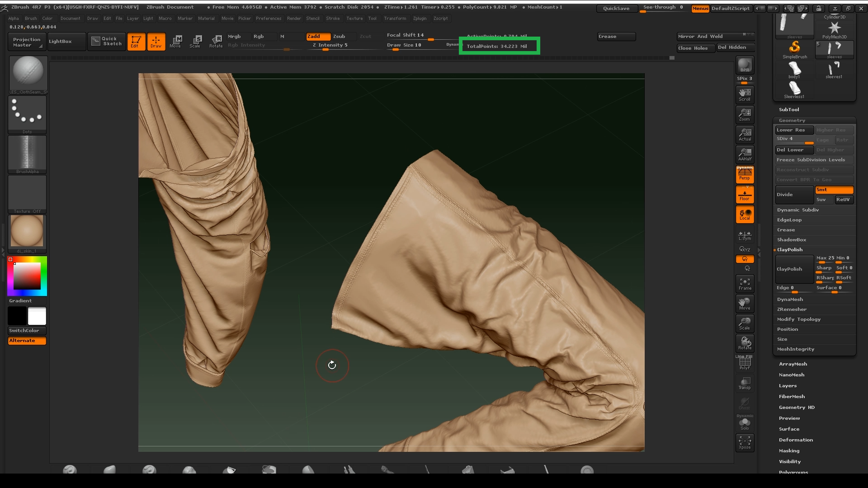Click the Divide button
Image resolution: width=868 pixels, height=488 pixels.
point(794,195)
